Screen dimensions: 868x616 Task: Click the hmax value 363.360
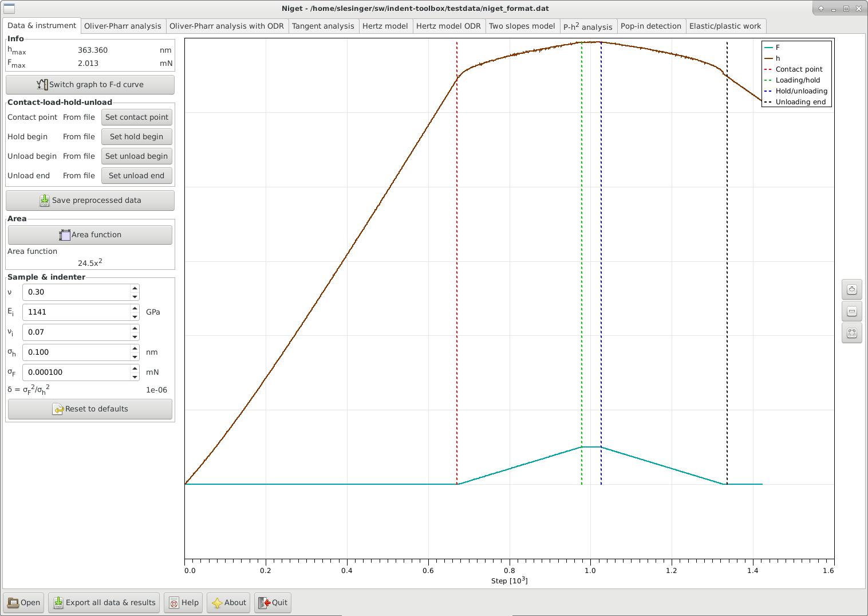(93, 50)
